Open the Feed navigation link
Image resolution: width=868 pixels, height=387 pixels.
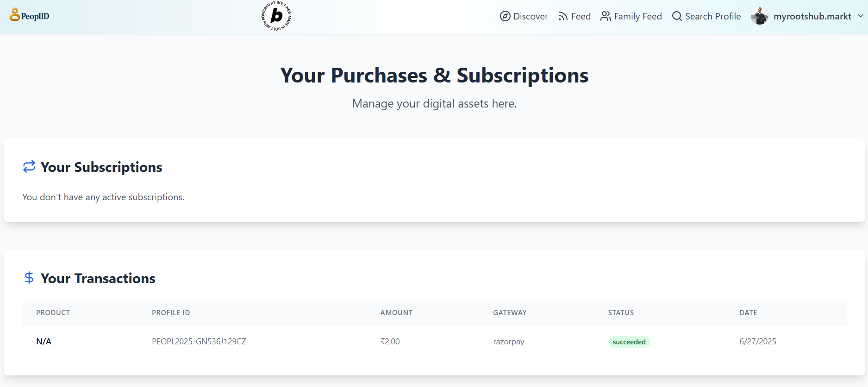(581, 16)
